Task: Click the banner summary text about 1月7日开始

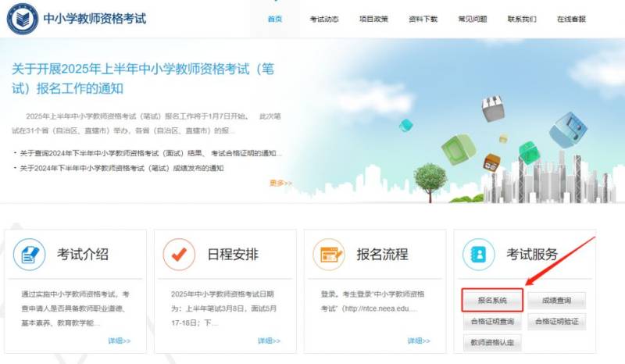Action: (x=146, y=123)
